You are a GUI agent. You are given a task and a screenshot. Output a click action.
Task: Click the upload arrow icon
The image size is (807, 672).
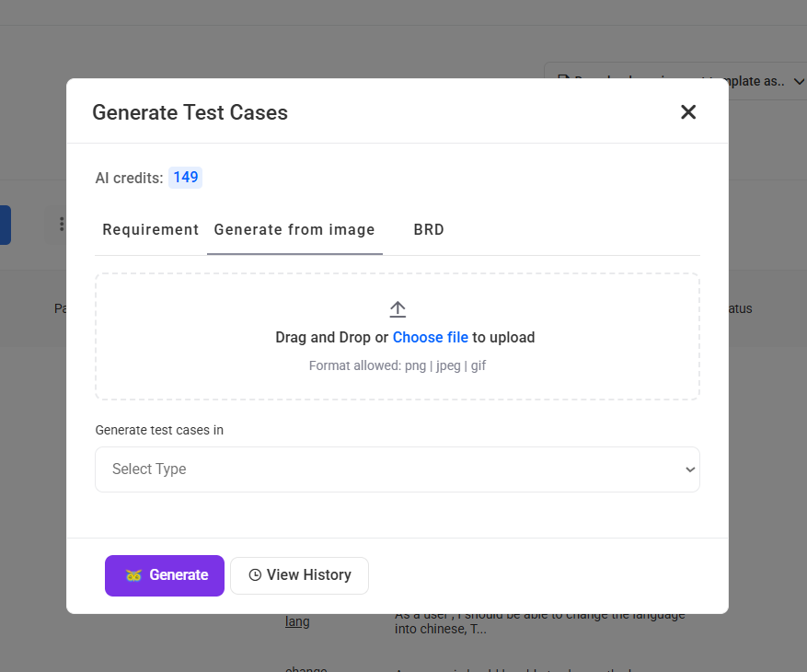[x=398, y=309]
